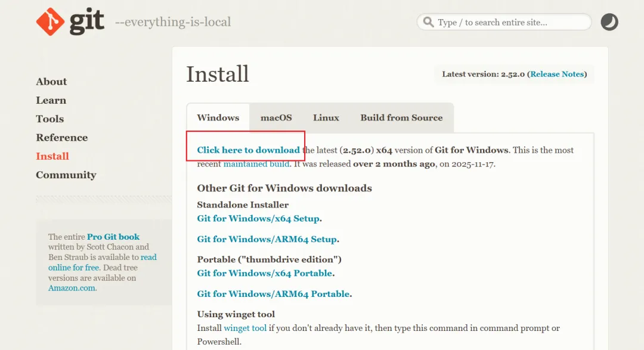Screen dimensions: 644x350
Task: Click the git wordmark beside the logo
Action: 86,22
